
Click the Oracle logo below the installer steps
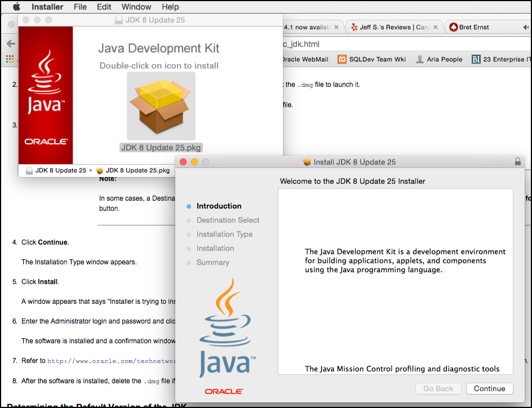pyautogui.click(x=224, y=391)
